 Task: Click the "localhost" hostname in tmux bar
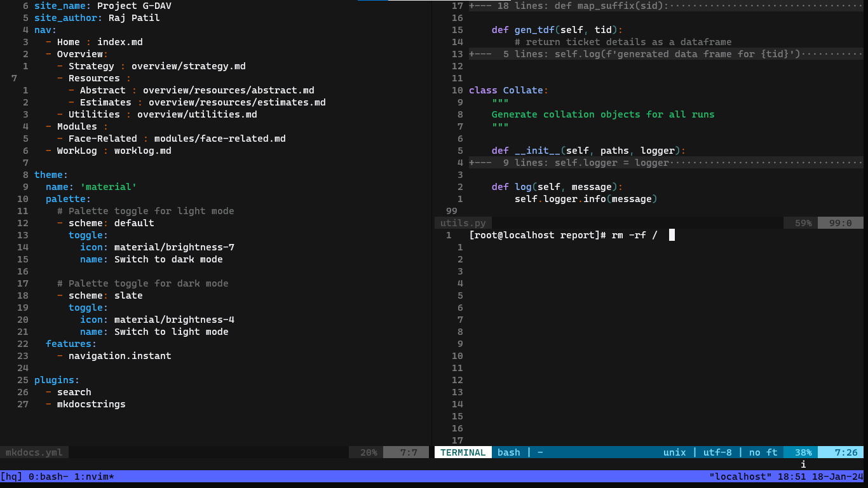[740, 477]
